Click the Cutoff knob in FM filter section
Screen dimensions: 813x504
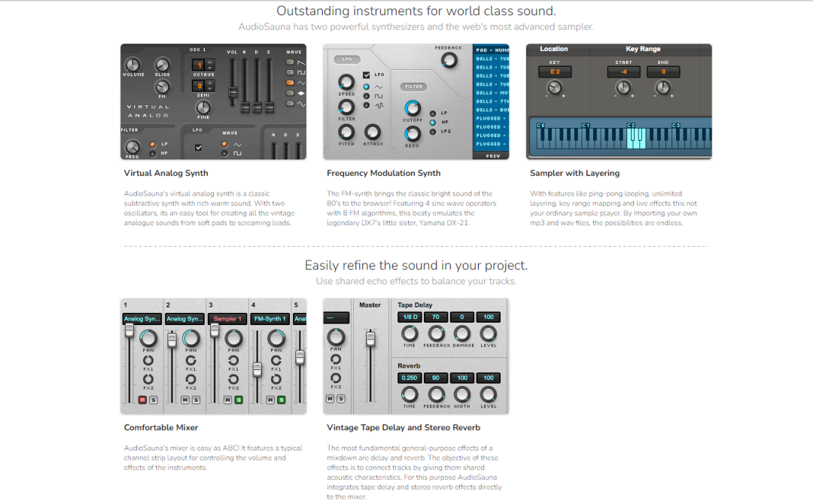413,109
